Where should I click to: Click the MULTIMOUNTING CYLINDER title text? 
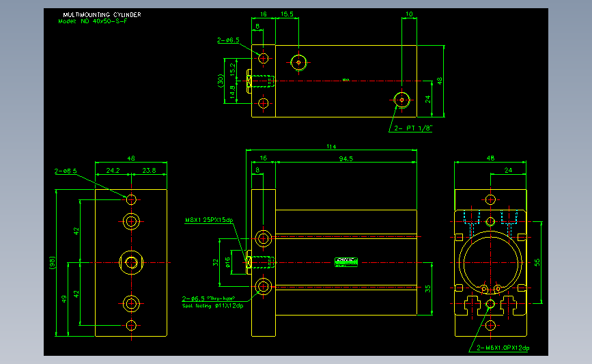(102, 15)
